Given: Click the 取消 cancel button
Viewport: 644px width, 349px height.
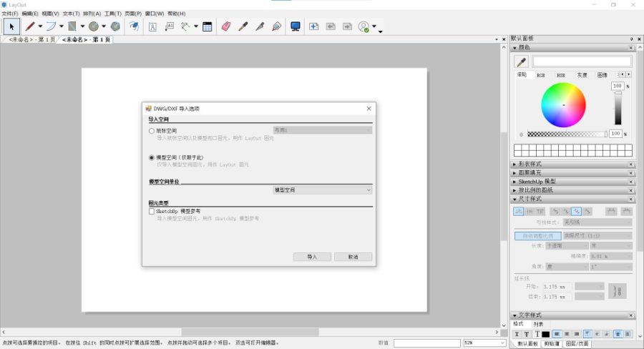Looking at the screenshot, I should 353,257.
